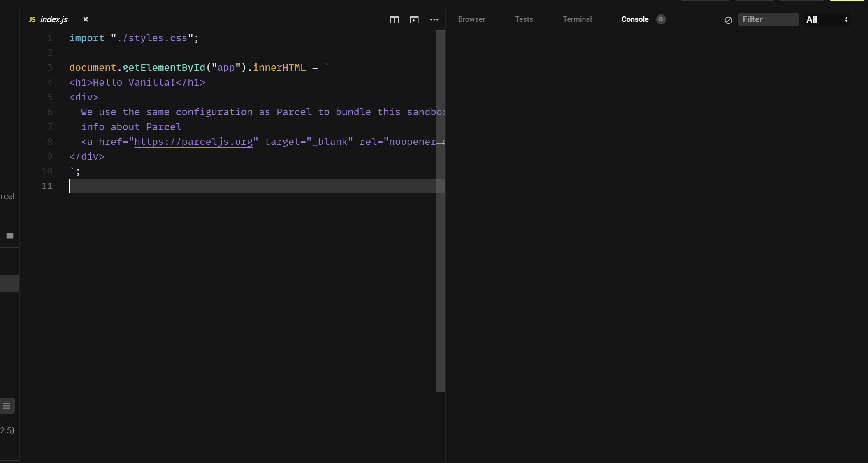Switch to the Browser tab
This screenshot has width=868, height=463.
(x=471, y=19)
